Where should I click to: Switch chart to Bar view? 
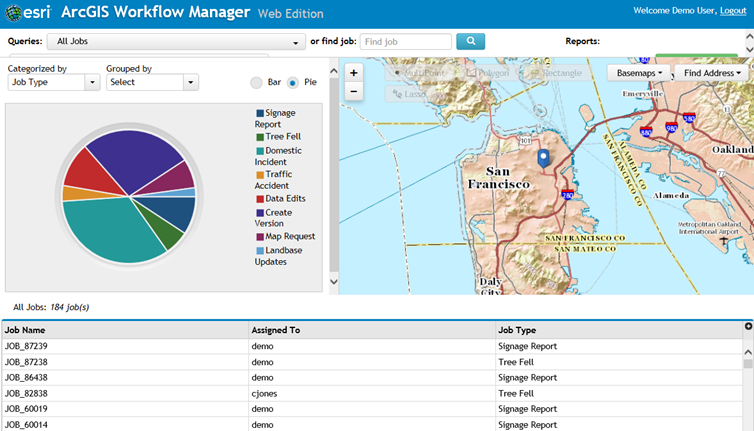(257, 82)
